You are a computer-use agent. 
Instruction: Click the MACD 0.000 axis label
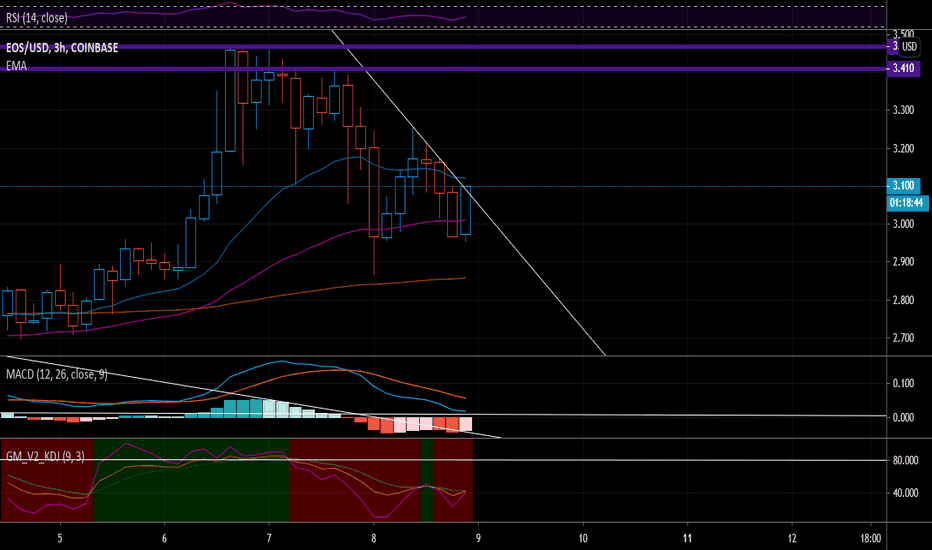[x=903, y=417]
